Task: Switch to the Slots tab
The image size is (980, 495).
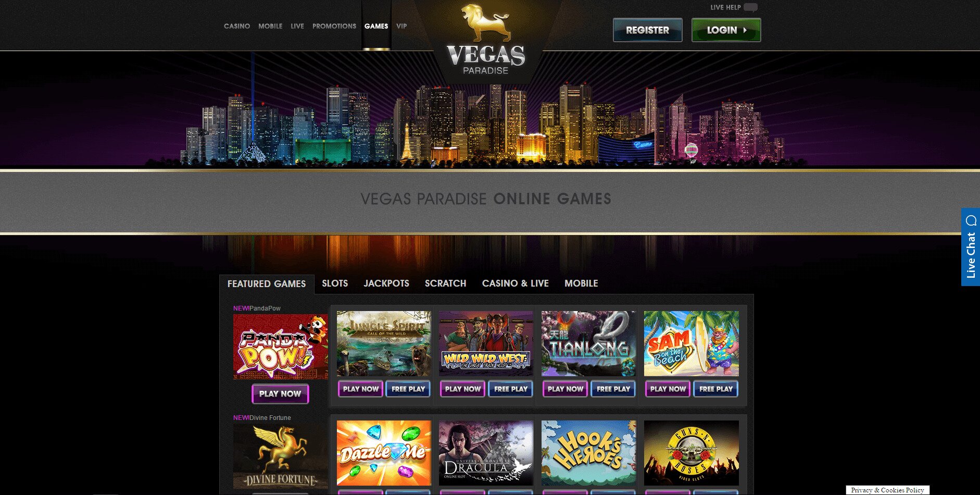Action: pos(335,283)
